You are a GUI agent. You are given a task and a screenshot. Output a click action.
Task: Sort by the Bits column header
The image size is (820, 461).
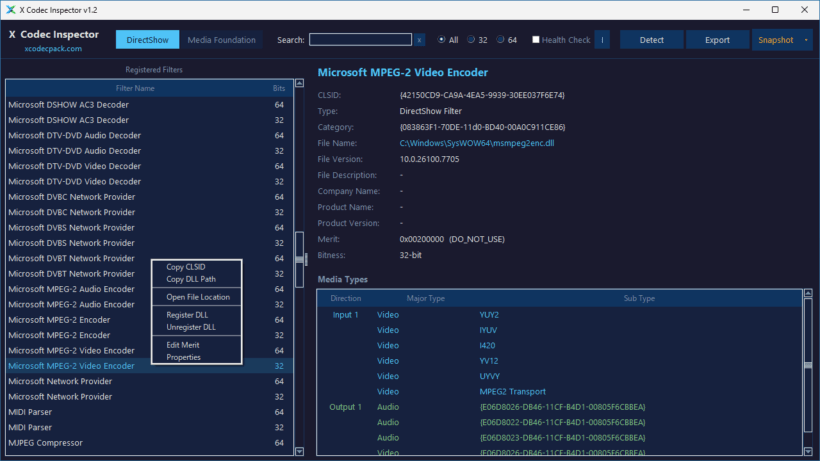(279, 88)
